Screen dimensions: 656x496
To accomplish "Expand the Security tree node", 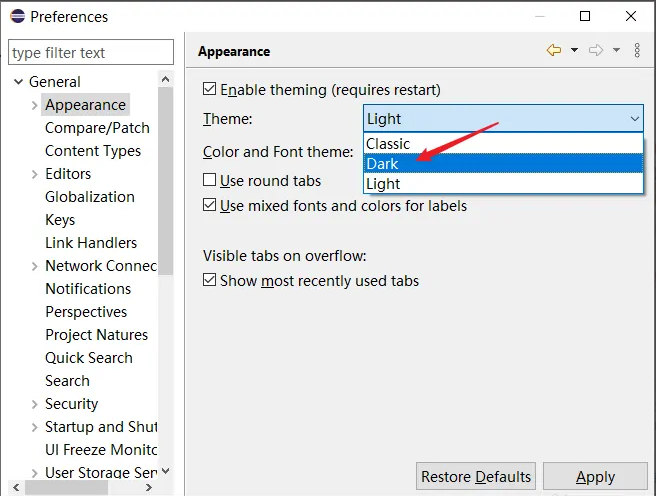I will 35,404.
